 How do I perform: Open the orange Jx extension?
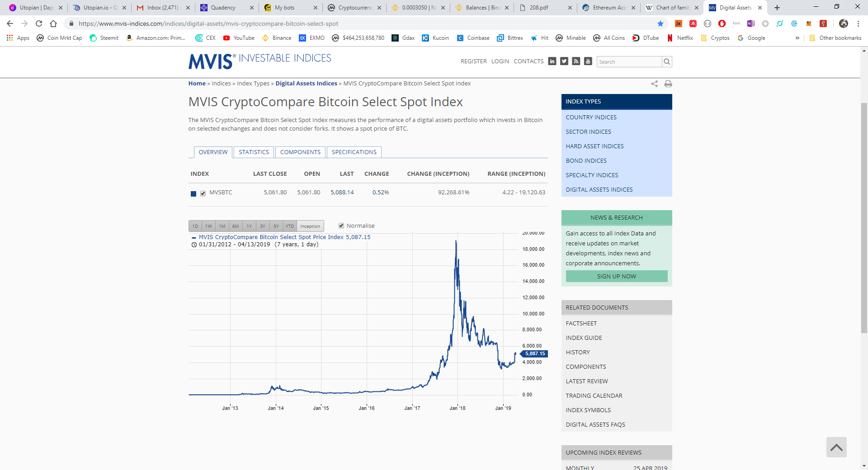tap(679, 23)
